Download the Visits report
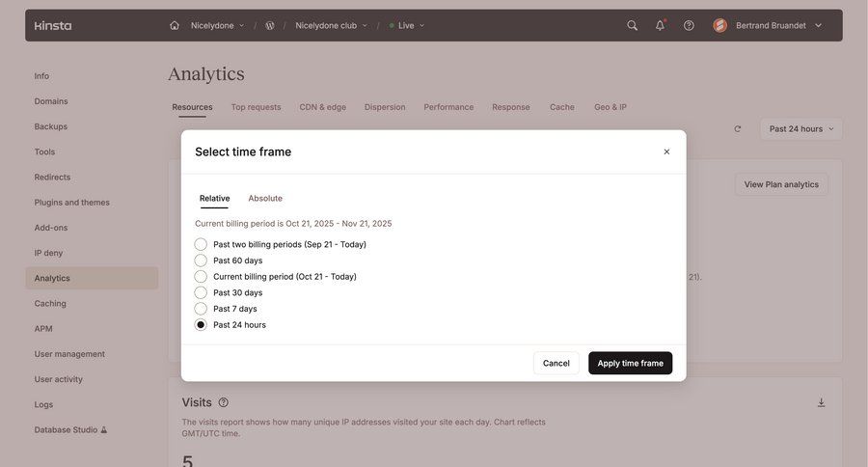The height and width of the screenshot is (467, 868). tap(822, 402)
